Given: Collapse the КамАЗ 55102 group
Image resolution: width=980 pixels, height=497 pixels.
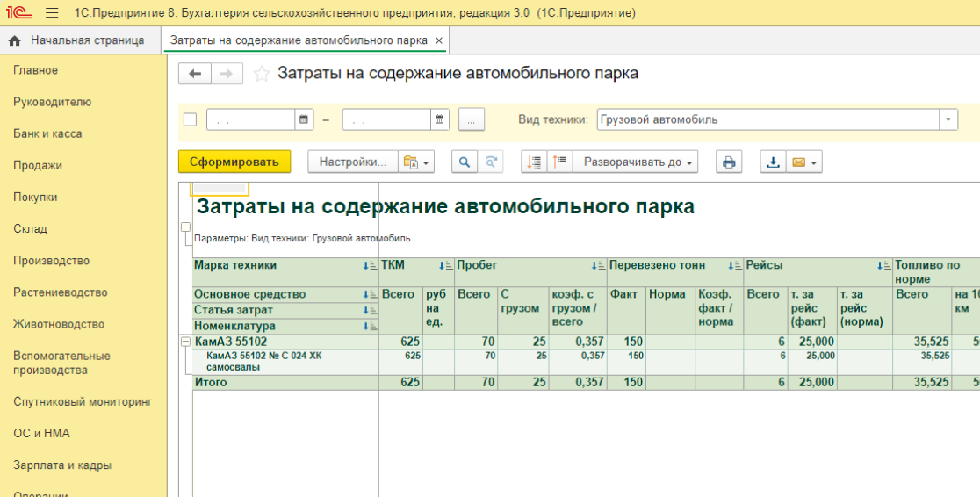Looking at the screenshot, I should tap(185, 342).
